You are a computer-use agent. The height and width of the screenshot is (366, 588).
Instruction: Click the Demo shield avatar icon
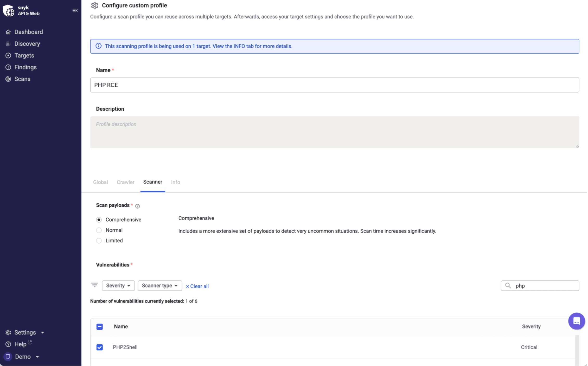[8, 357]
